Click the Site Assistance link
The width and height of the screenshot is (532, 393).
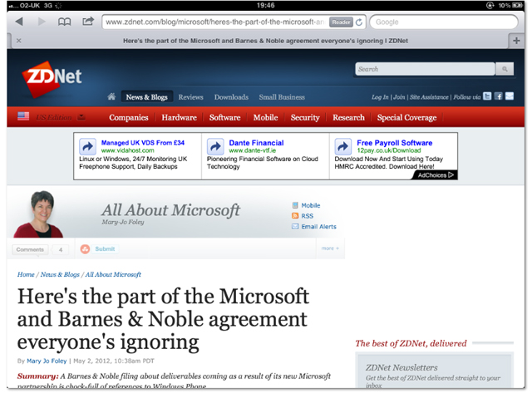pyautogui.click(x=429, y=97)
